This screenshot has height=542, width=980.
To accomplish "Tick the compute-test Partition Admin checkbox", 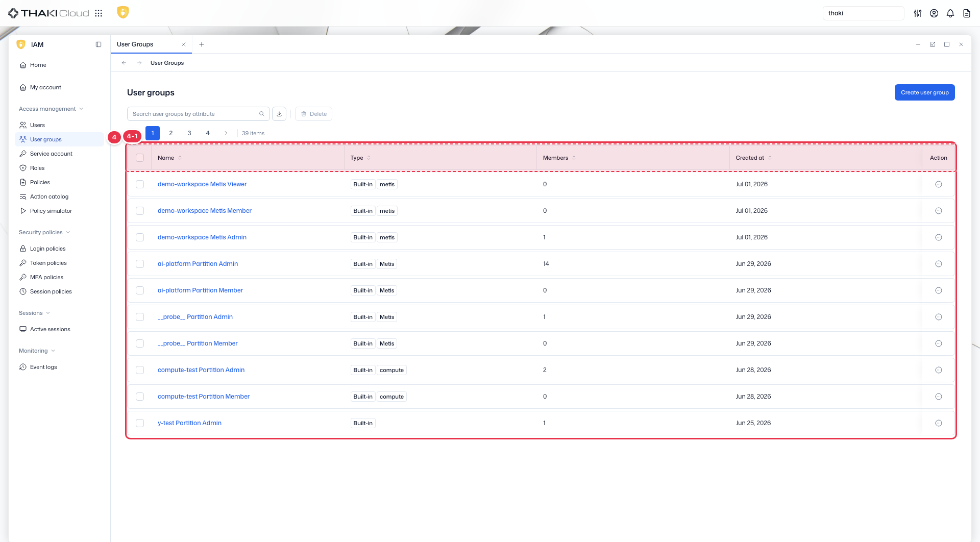I will pyautogui.click(x=140, y=370).
